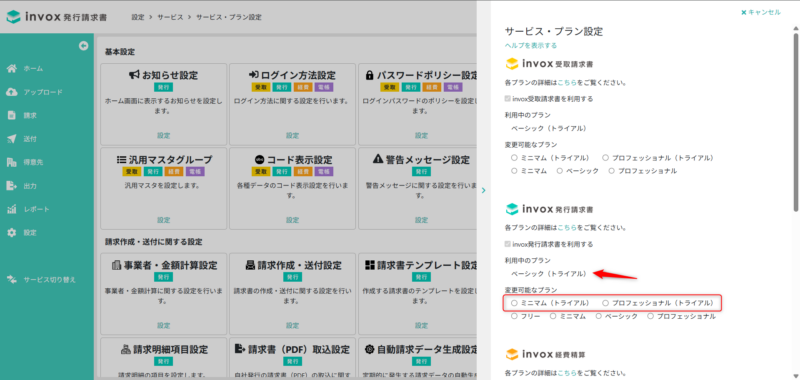Select ベーシック radio under 受取請求書

click(x=560, y=171)
